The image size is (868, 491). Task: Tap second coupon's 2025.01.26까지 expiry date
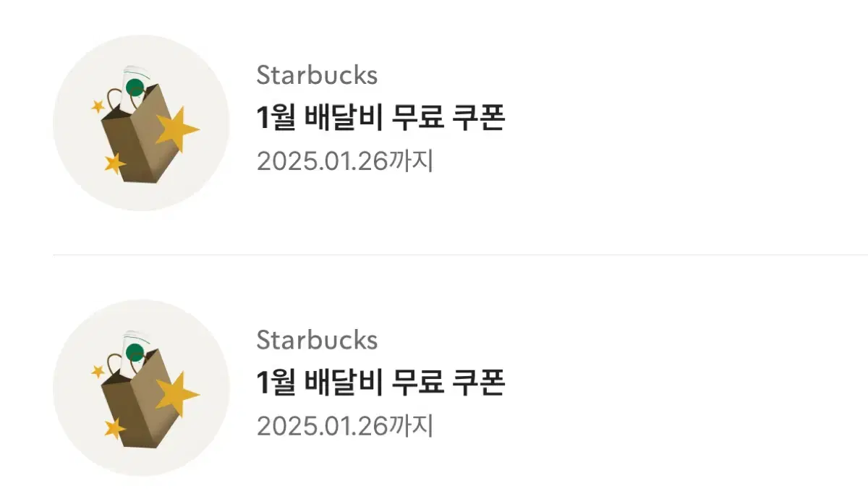click(x=345, y=426)
